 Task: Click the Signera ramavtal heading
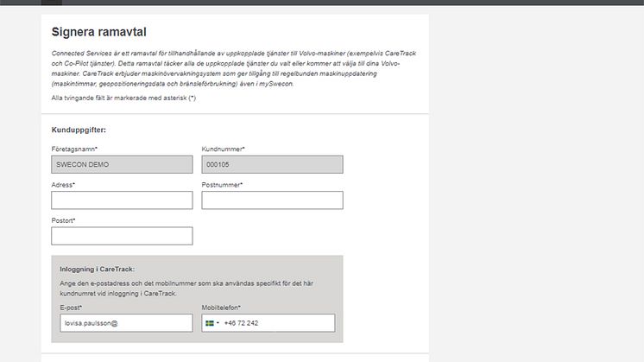pyautogui.click(x=99, y=32)
